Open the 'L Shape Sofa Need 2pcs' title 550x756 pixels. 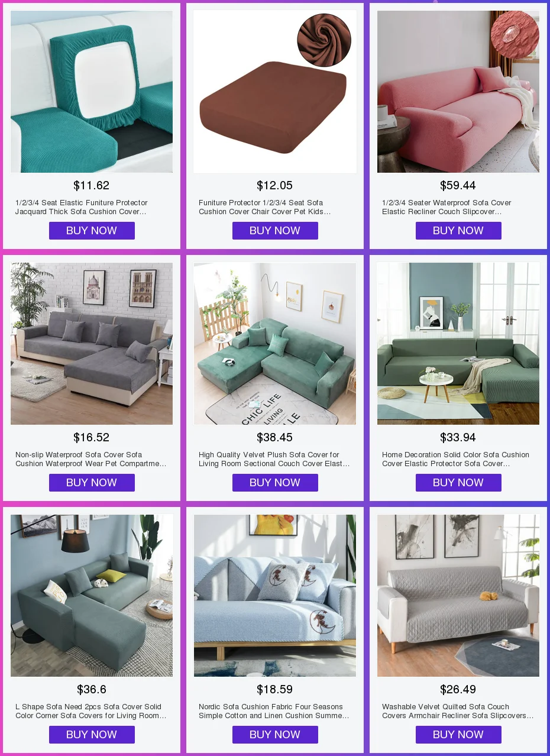coord(91,711)
